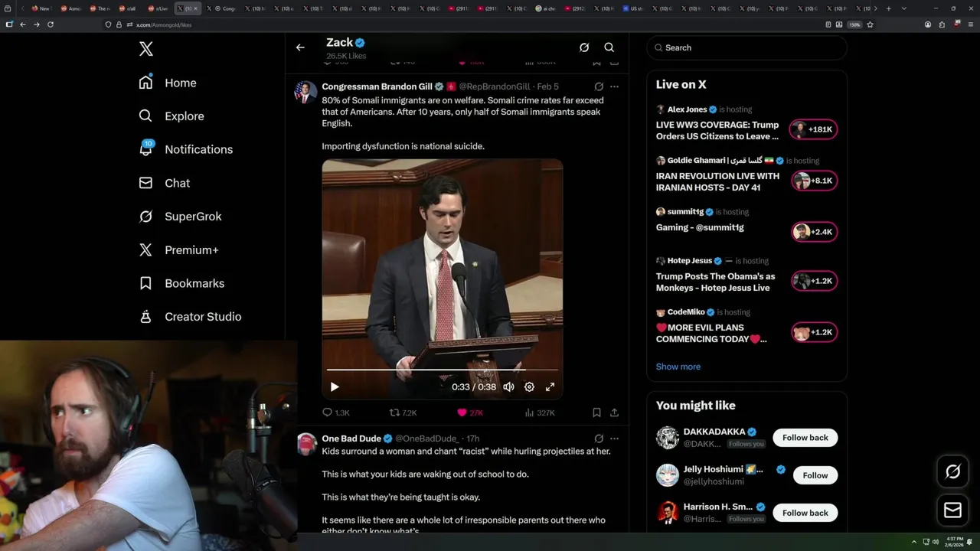This screenshot has height=551, width=980.
Task: Open Creator Studio in the sidebar
Action: tap(190, 317)
